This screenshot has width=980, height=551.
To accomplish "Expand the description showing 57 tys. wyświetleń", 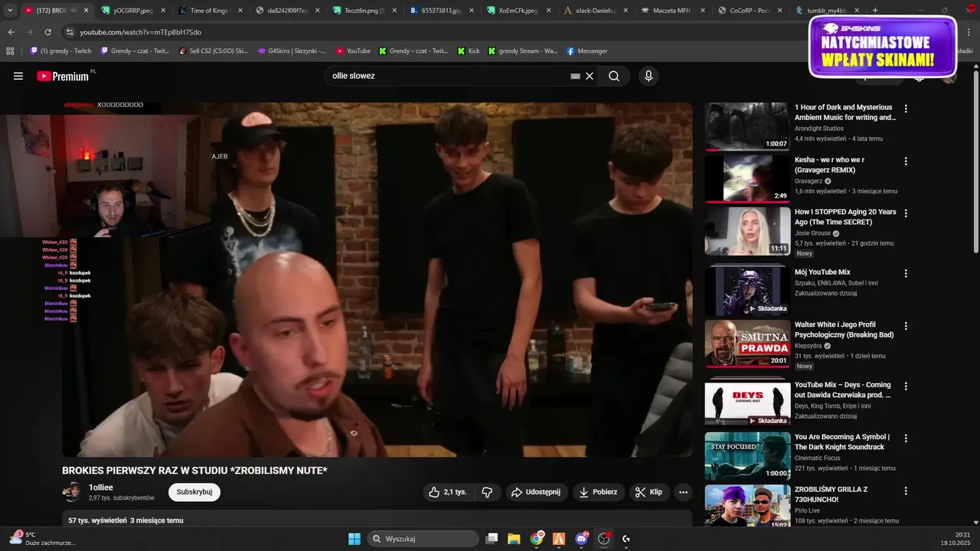I will pos(377,520).
